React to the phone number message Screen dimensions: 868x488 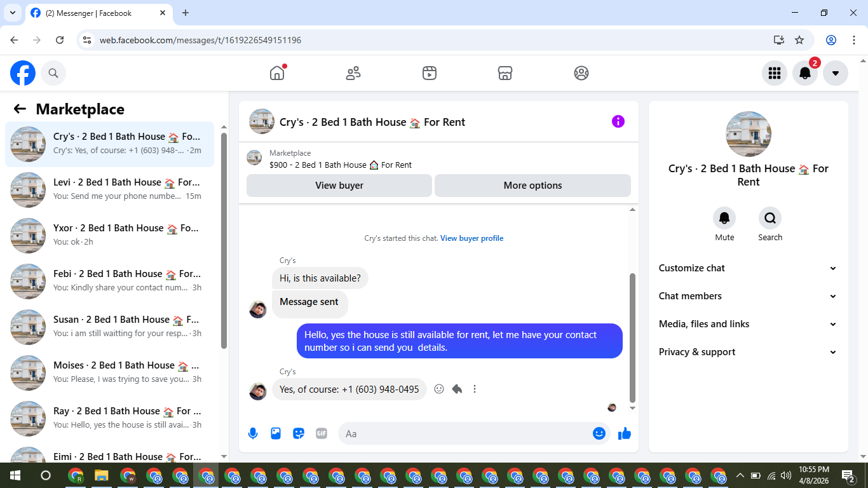tap(439, 389)
